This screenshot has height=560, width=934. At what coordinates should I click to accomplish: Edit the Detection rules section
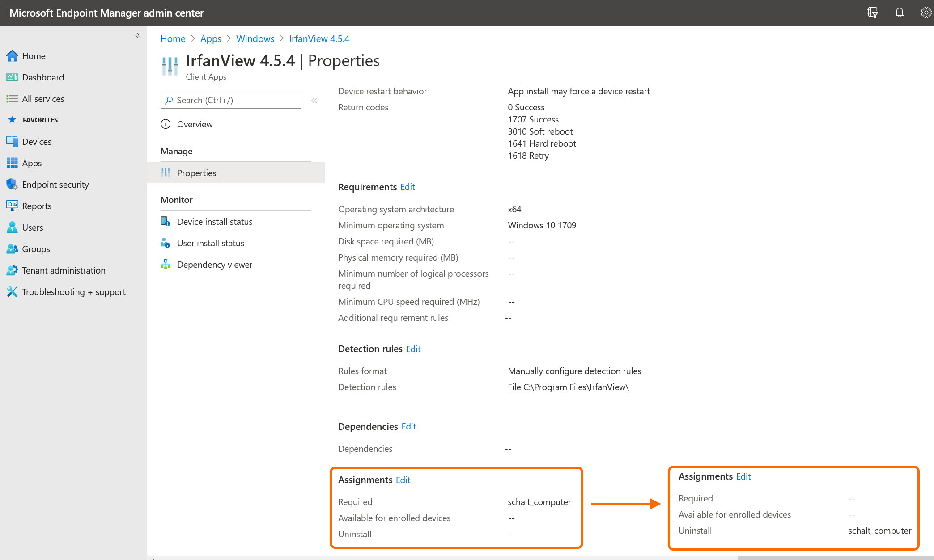413,349
